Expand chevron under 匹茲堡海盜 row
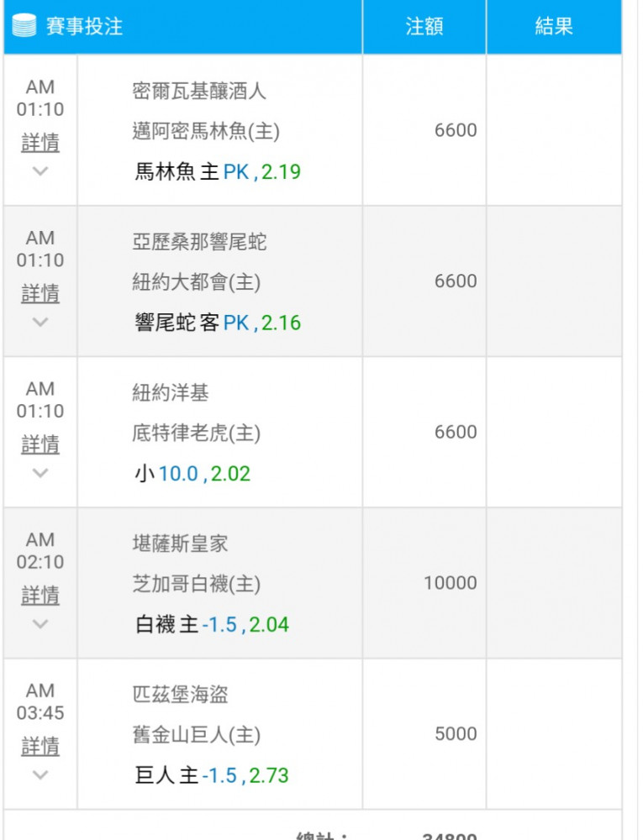The image size is (643, 840). [x=40, y=775]
